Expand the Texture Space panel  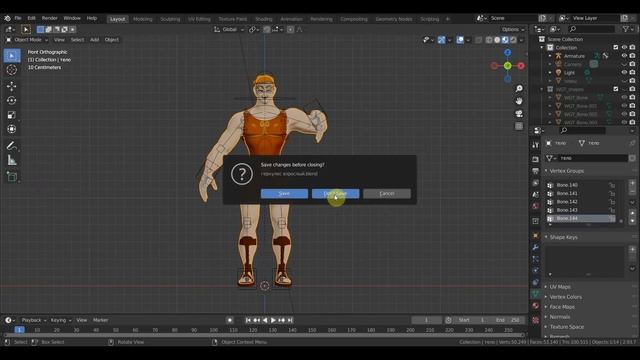coord(566,327)
